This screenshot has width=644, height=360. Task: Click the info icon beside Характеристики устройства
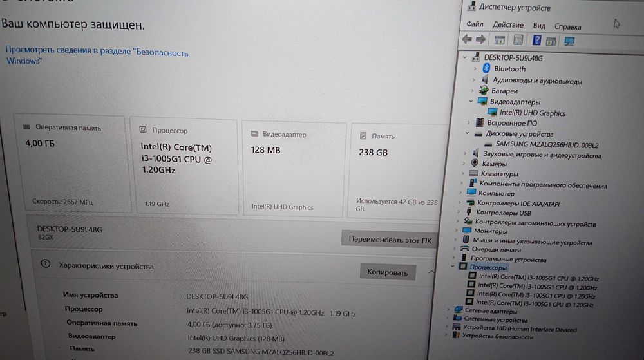click(46, 264)
